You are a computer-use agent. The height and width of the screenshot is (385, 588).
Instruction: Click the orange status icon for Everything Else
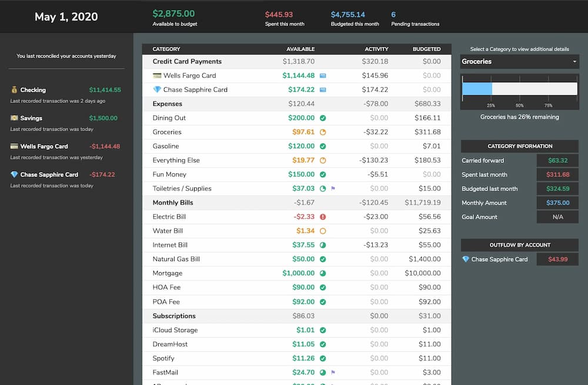[x=322, y=160]
